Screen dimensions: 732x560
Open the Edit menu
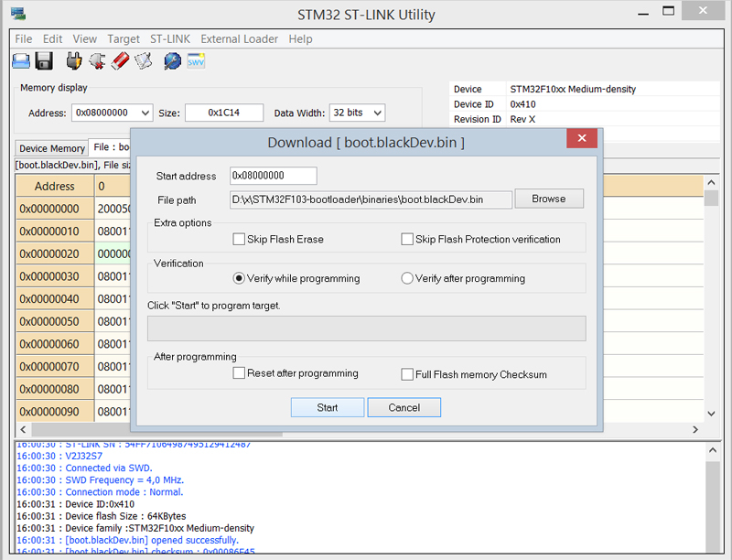[52, 39]
